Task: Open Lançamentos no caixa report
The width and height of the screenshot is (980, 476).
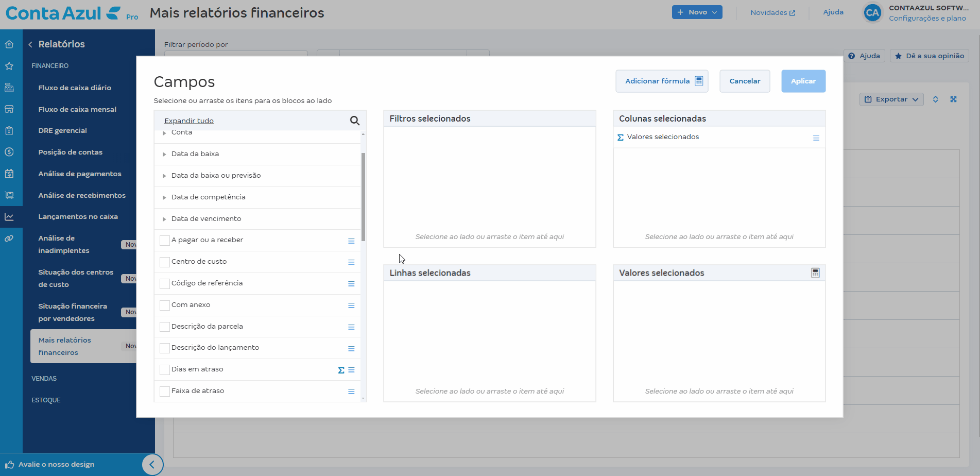Action: point(78,217)
